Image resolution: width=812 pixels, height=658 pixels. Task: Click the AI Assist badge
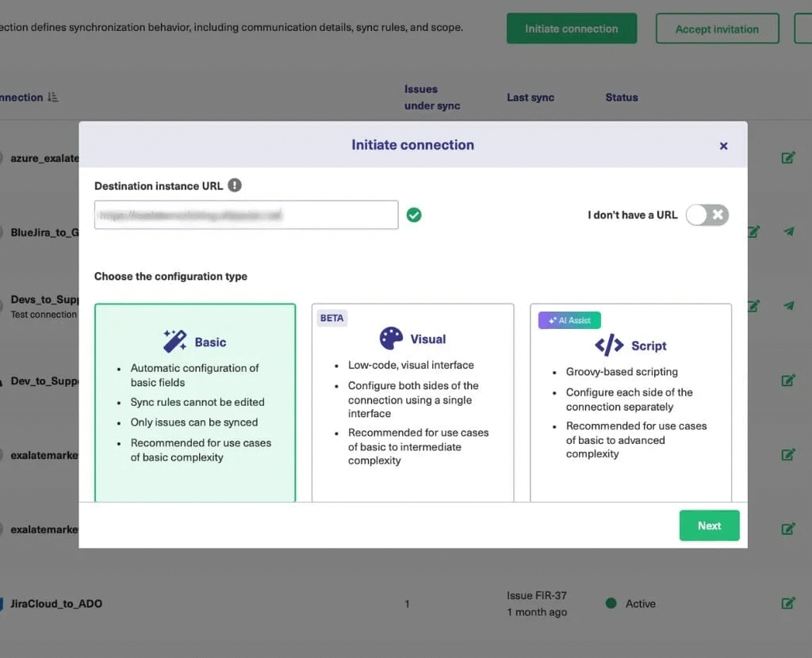(x=569, y=320)
